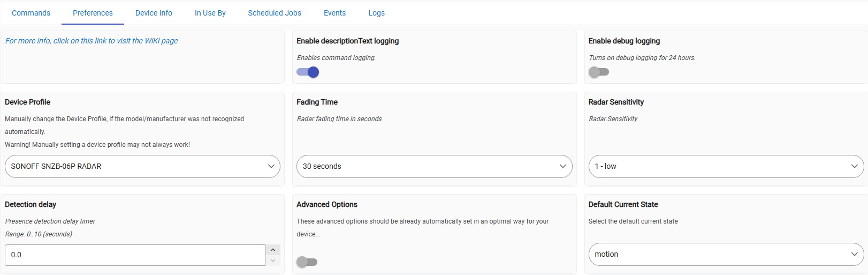Viewport: 868px width, 275px height.
Task: Open the WiKi page info link
Action: (x=92, y=41)
